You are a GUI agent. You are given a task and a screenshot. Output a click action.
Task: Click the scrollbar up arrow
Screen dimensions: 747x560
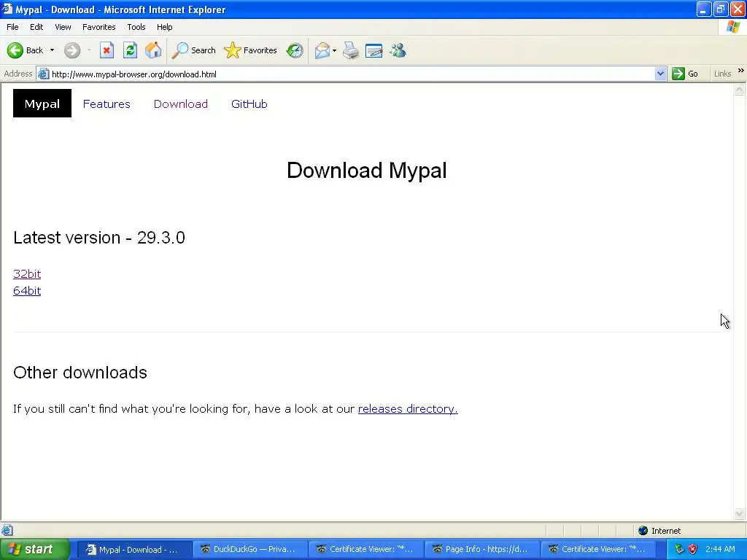tap(740, 90)
